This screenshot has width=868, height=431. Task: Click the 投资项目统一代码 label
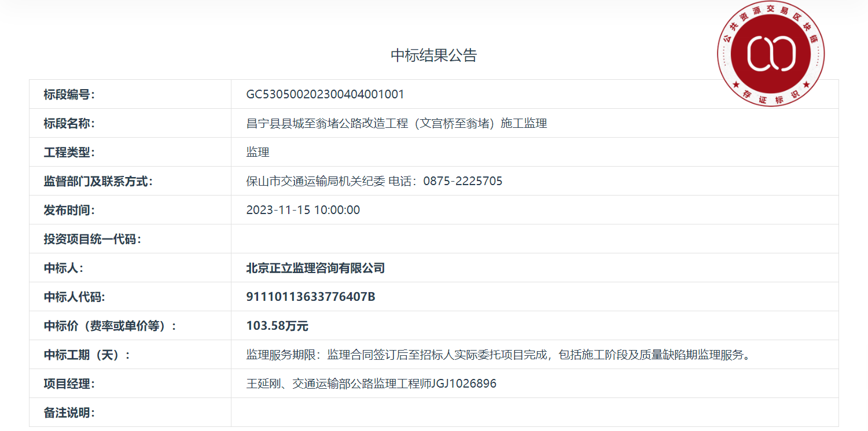click(x=93, y=239)
